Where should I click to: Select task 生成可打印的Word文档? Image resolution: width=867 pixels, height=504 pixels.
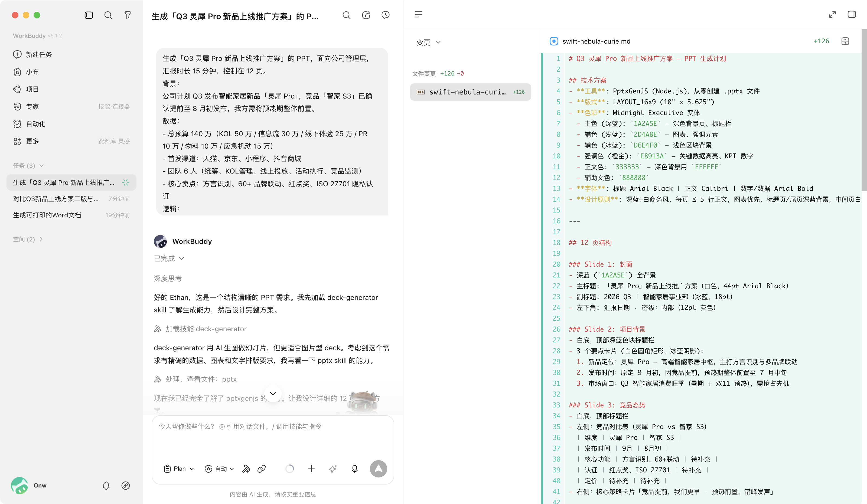pos(71,215)
